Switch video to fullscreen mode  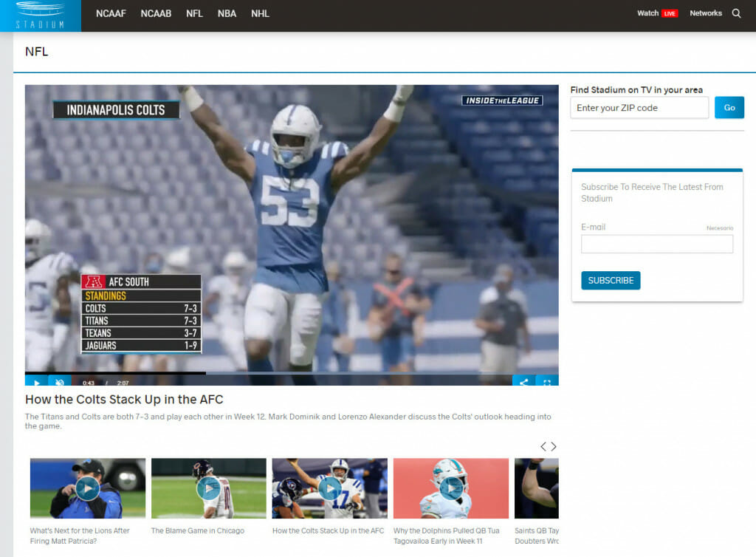(x=547, y=381)
